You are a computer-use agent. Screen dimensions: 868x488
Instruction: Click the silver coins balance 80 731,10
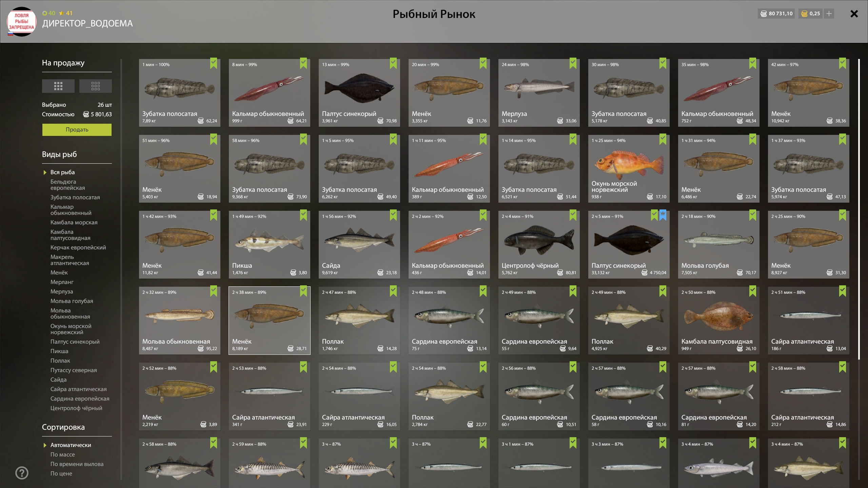pos(776,14)
